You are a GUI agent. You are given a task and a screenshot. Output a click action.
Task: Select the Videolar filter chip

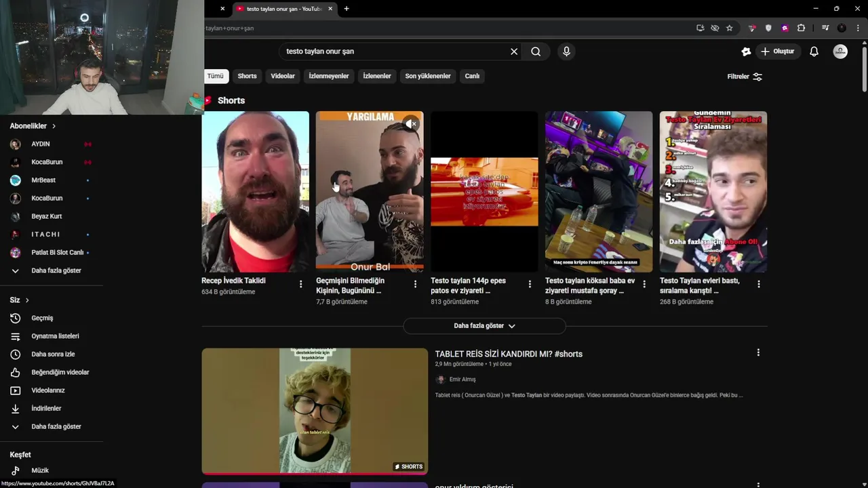tap(283, 77)
